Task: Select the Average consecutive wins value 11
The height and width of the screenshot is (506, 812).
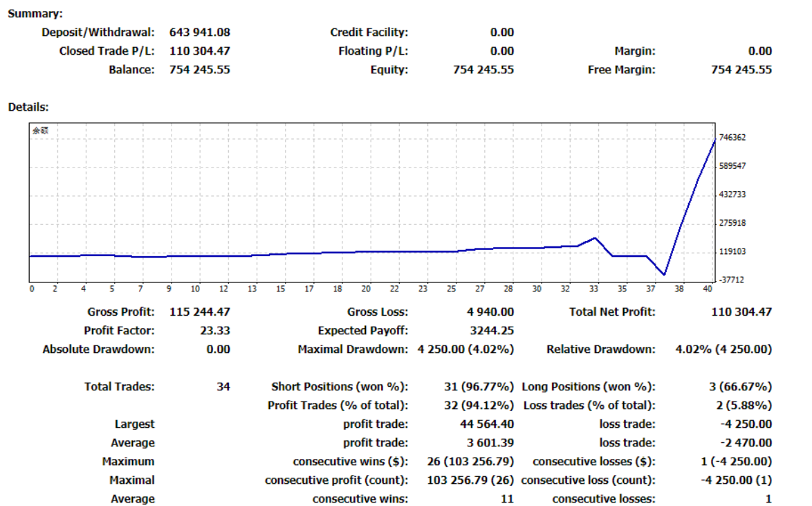Action: click(506, 499)
